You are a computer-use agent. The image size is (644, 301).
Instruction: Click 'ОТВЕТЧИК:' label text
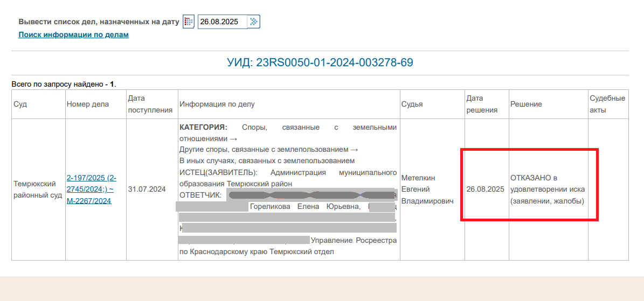[200, 194]
